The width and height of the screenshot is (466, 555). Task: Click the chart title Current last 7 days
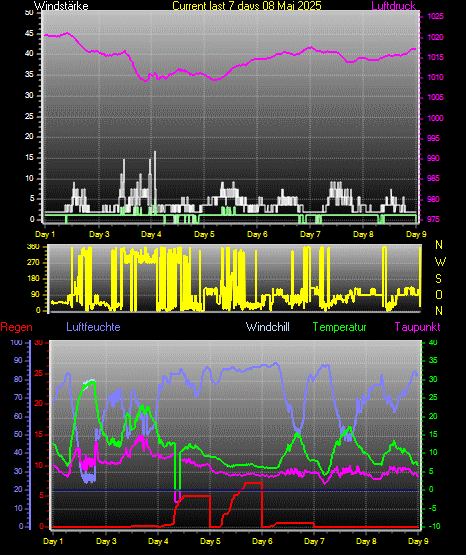[x=247, y=5]
